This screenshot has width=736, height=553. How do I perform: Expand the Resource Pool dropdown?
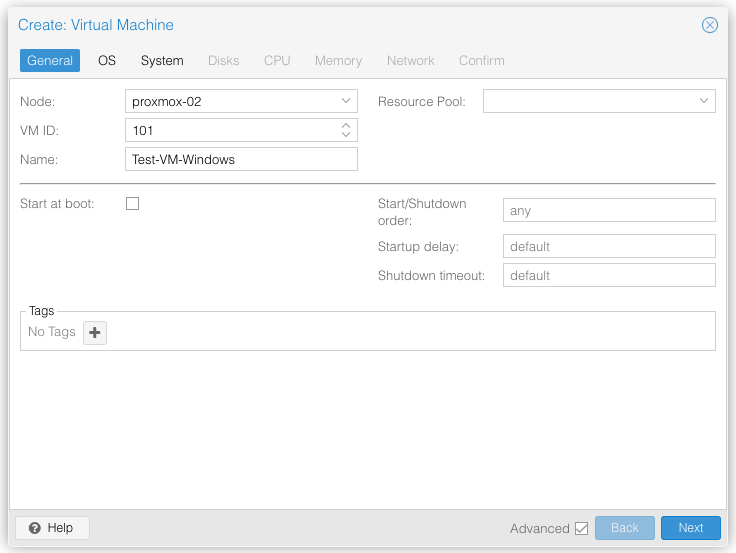point(704,101)
